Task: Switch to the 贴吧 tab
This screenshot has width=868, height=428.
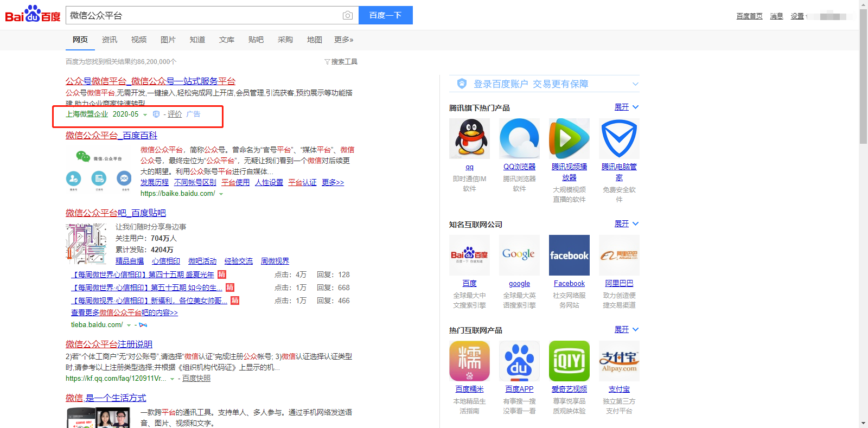Action: click(x=256, y=40)
